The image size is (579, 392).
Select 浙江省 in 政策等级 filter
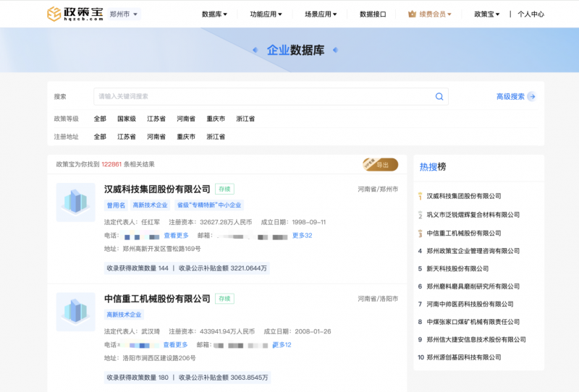(245, 119)
